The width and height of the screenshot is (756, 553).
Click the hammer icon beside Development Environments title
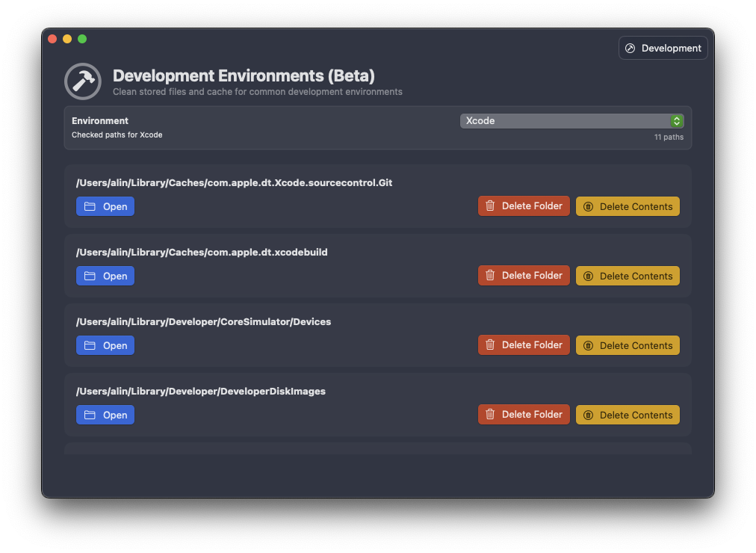click(x=83, y=81)
